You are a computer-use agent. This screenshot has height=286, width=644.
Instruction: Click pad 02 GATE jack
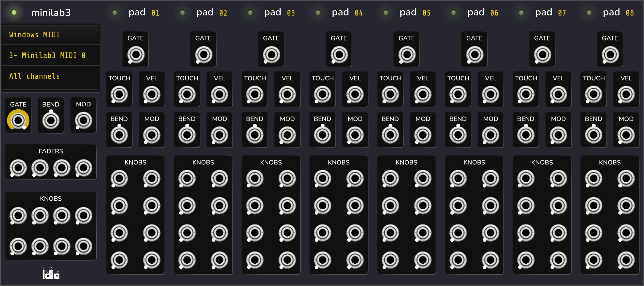click(204, 55)
